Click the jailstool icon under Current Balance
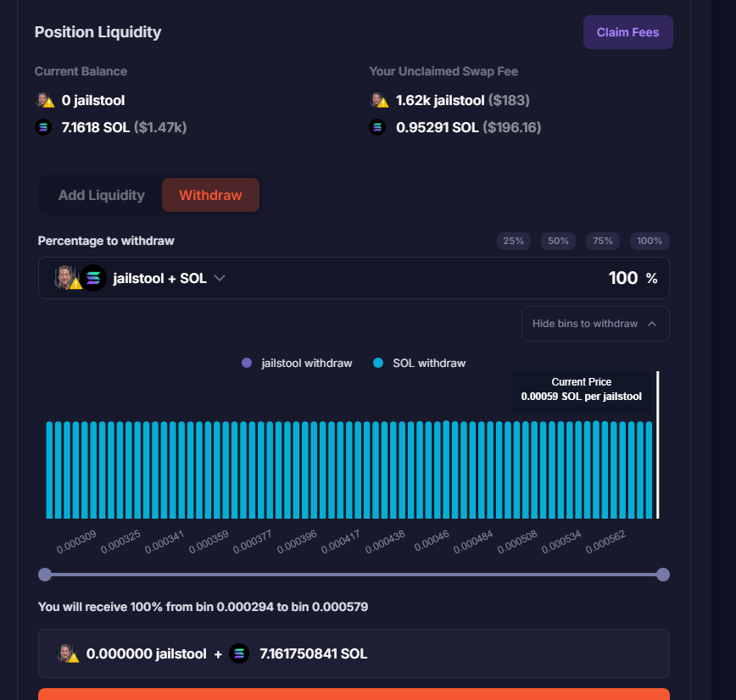The width and height of the screenshot is (736, 700). click(45, 100)
